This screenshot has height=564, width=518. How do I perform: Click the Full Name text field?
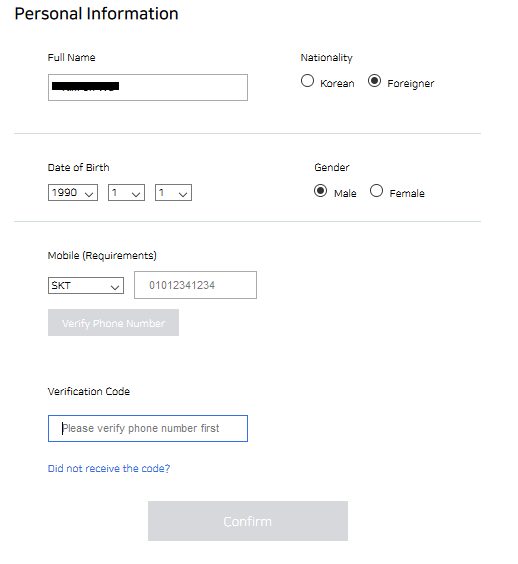148,87
